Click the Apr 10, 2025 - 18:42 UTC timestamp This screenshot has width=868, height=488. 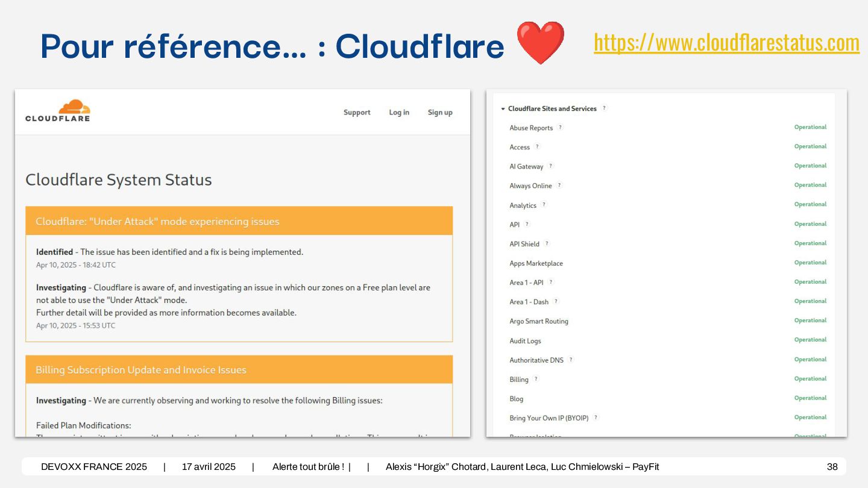[x=76, y=265]
